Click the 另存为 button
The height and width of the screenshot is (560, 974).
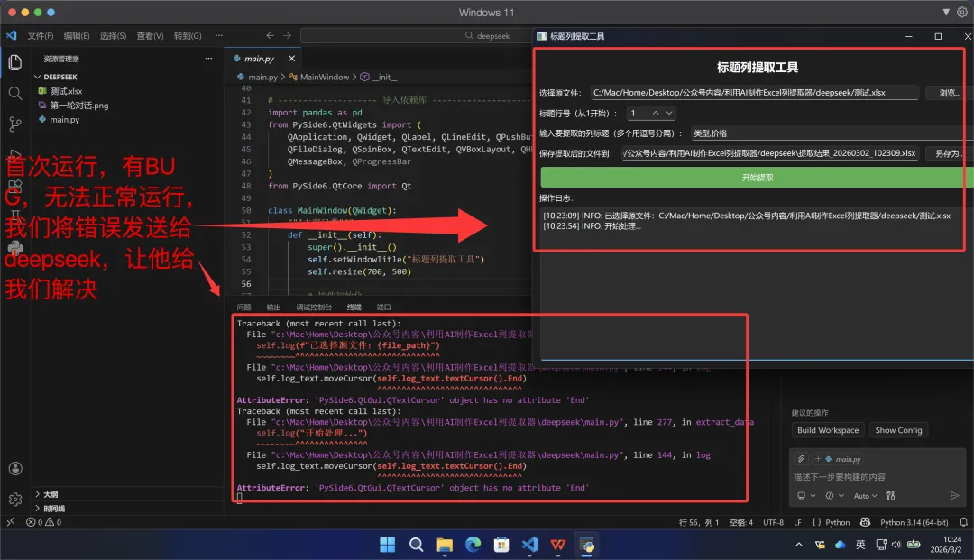click(949, 153)
